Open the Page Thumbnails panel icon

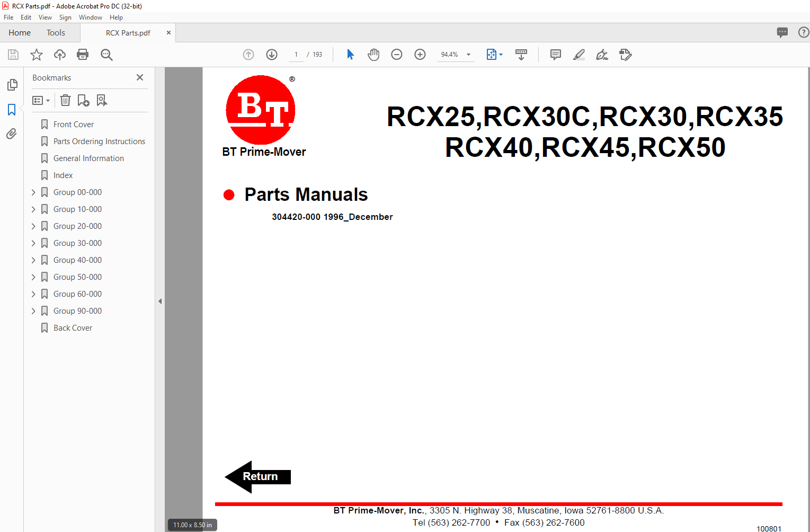(x=12, y=85)
